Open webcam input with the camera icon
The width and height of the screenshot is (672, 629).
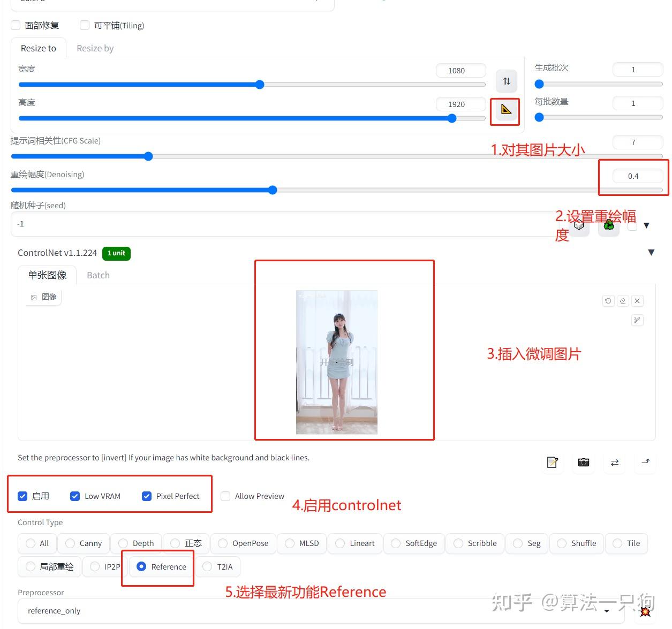tap(583, 463)
